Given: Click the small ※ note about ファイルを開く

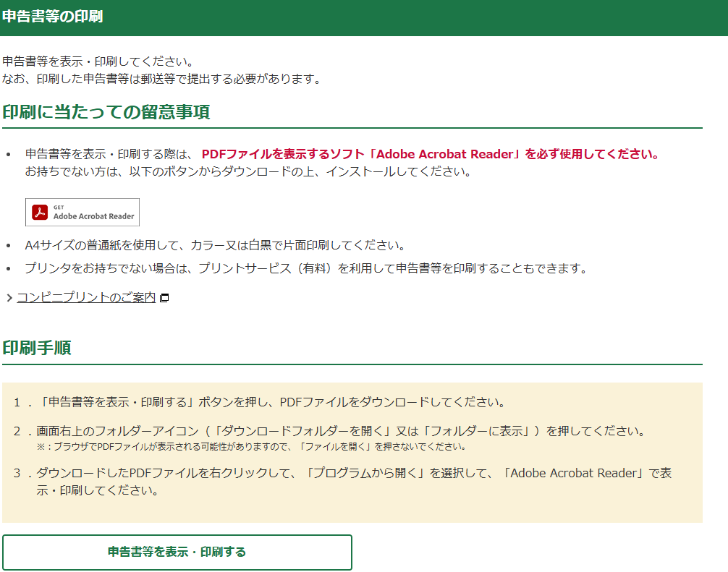Looking at the screenshot, I should click(x=250, y=447).
